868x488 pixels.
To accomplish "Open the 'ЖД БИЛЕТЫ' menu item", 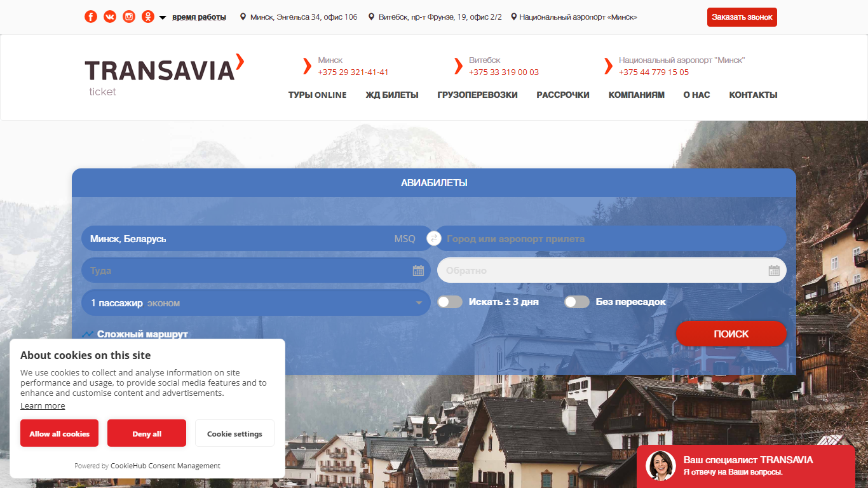I will point(392,95).
